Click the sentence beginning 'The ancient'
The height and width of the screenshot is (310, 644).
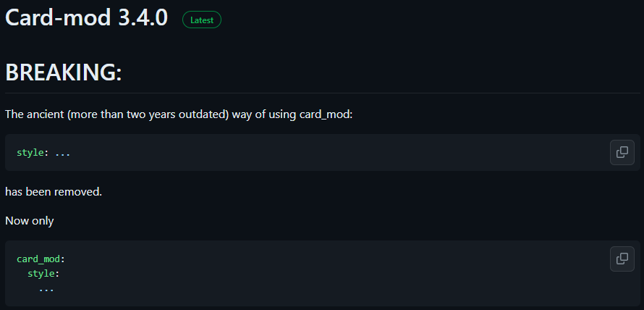(179, 114)
